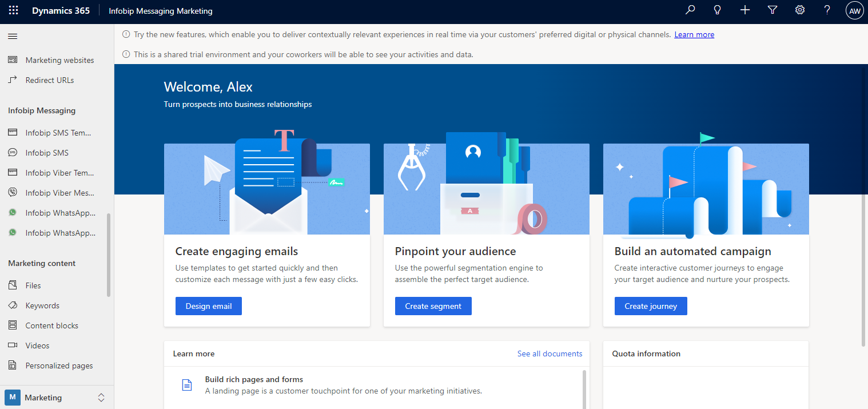Open the See all documents link
This screenshot has height=409, width=868.
tap(550, 354)
